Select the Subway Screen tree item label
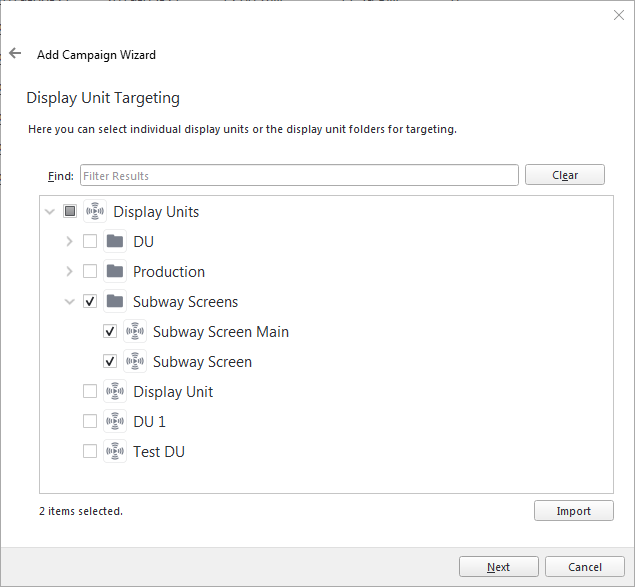The height and width of the screenshot is (587, 635). tap(202, 361)
